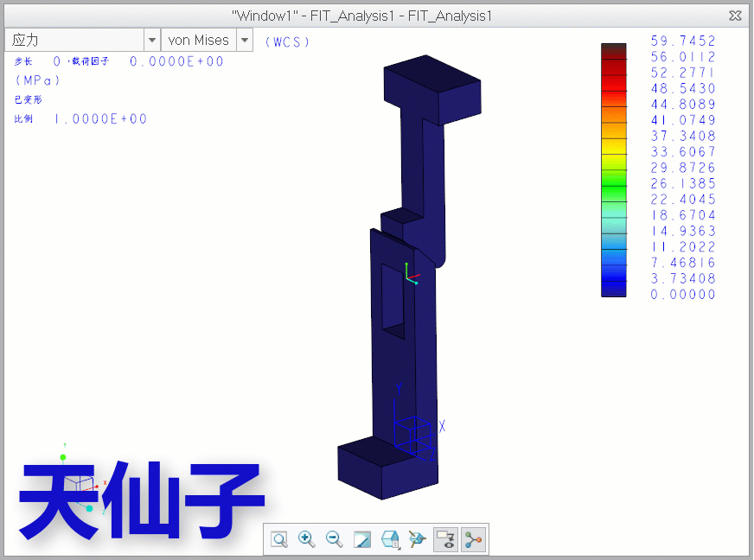Viewport: 754px width, 560px height.
Task: Expand the von Mises component dropdown arrow
Action: point(244,41)
